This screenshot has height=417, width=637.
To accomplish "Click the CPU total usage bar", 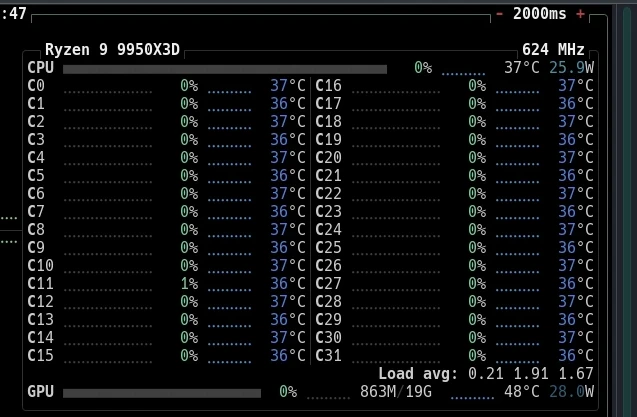I will pyautogui.click(x=225, y=69).
